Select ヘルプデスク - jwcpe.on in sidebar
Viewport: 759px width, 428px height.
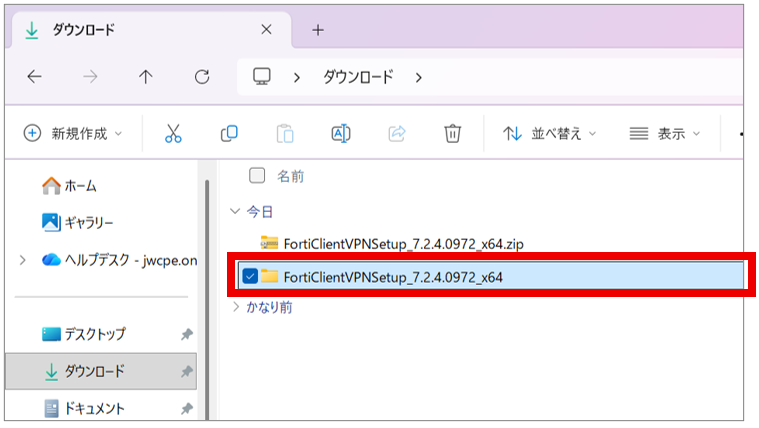click(x=119, y=260)
